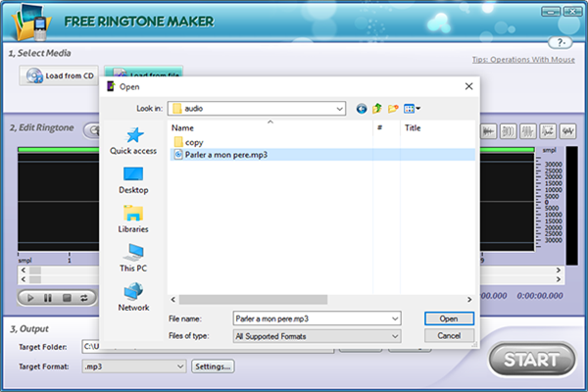Click Quick access in the sidebar
Viewport: 588px width, 392px height.
coord(133,141)
